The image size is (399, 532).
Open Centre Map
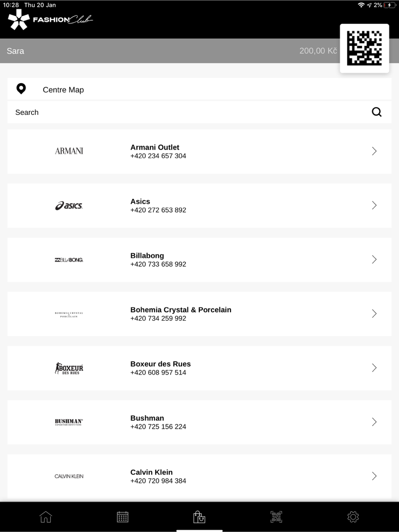click(x=63, y=90)
